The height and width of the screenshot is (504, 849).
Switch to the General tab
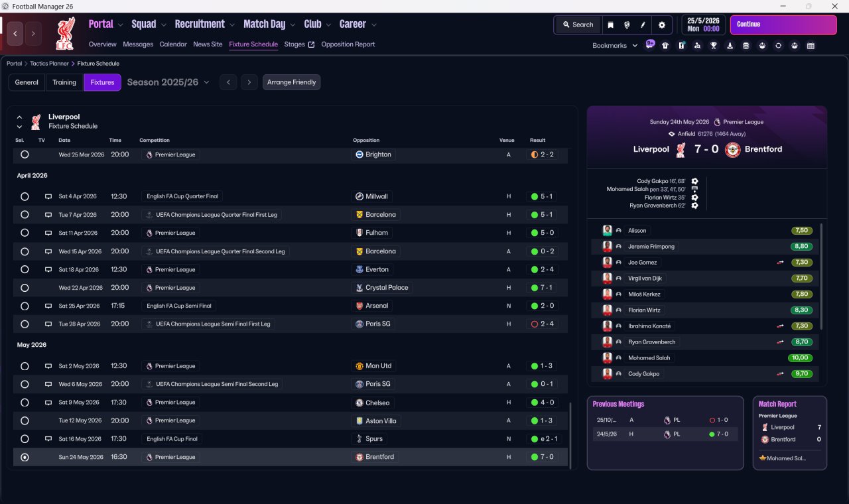coord(27,82)
